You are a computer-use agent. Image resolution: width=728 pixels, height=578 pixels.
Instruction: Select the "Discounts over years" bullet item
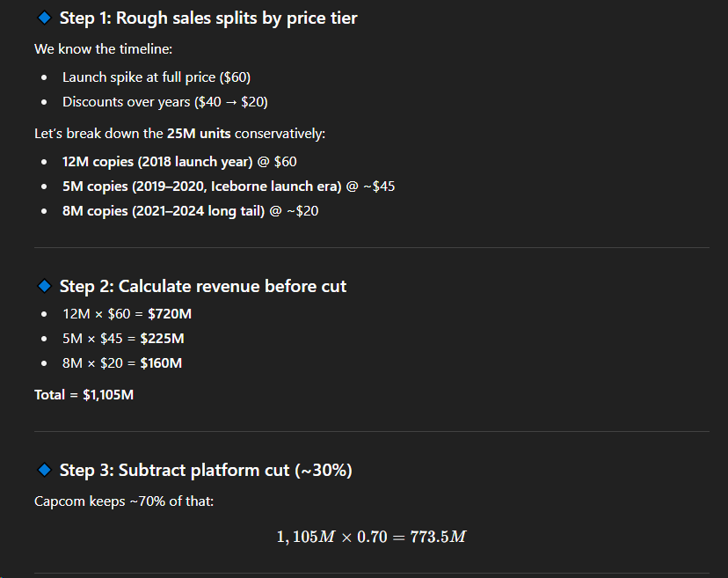[164, 102]
